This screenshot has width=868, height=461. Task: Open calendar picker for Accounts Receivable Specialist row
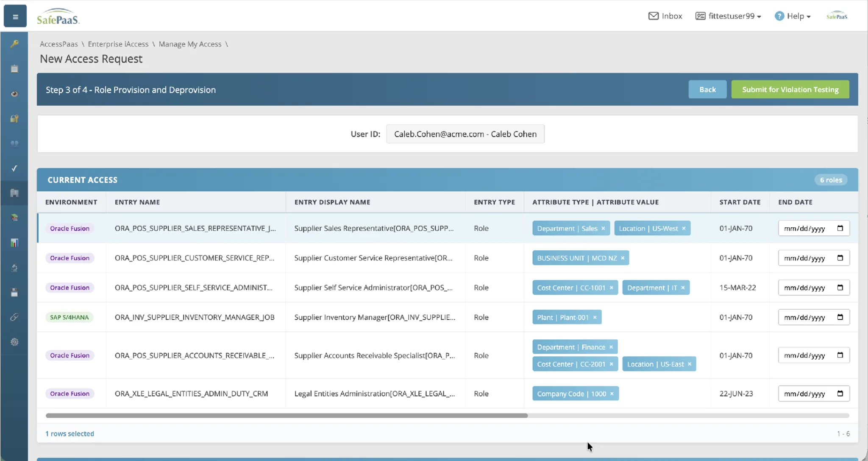[x=840, y=355]
